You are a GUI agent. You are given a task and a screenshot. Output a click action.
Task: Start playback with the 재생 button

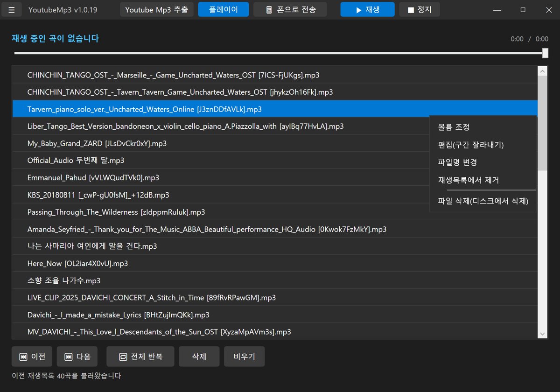point(368,9)
